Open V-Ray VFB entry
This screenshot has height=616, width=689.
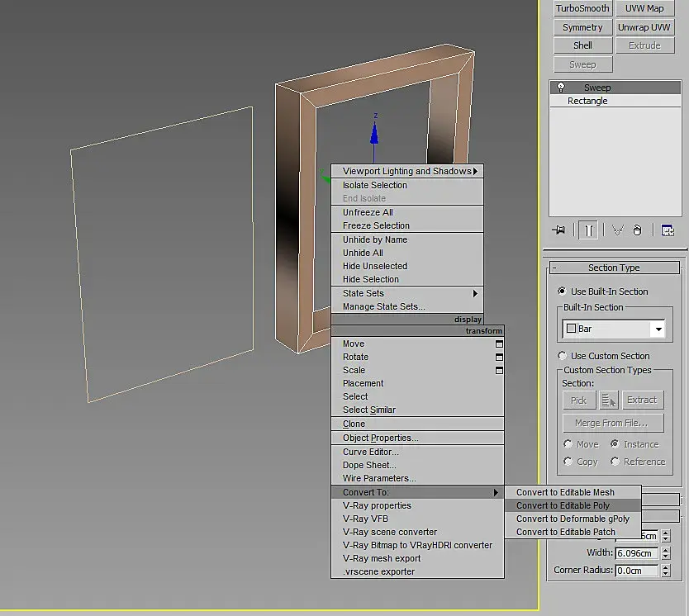(x=417, y=519)
